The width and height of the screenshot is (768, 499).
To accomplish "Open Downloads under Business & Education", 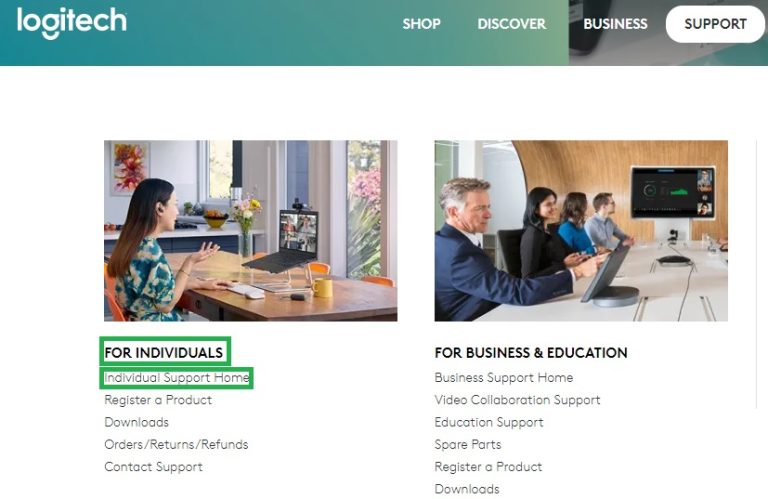I will tap(467, 489).
